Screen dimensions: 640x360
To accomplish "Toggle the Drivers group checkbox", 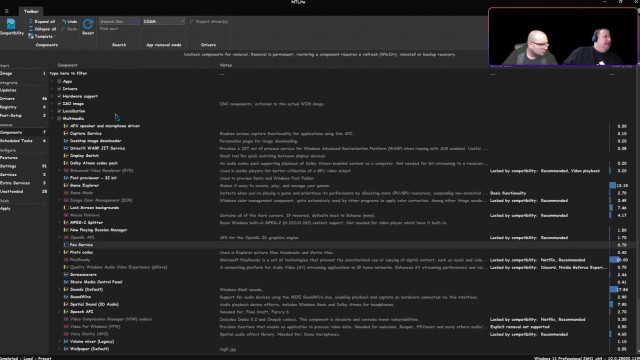I will coord(59,89).
